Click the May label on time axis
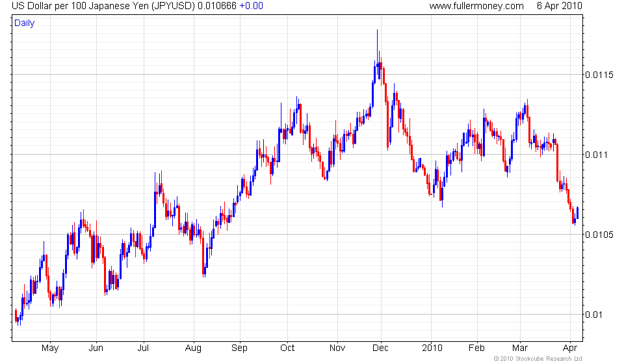Image resolution: width=637 pixels, height=364 pixels. 50,348
